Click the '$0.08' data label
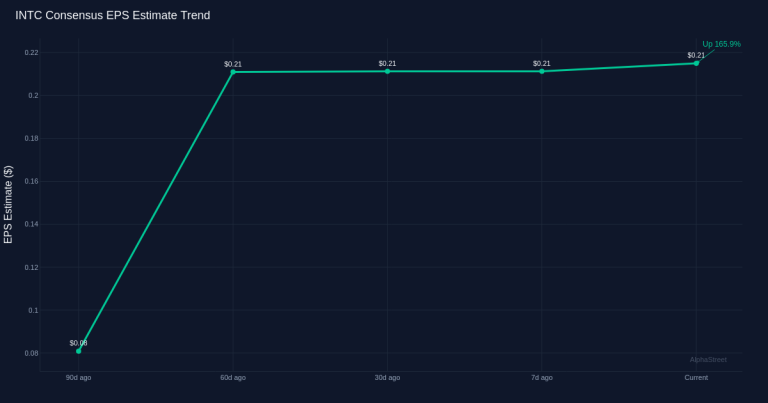Viewport: 768px width, 403px height. pos(78,343)
